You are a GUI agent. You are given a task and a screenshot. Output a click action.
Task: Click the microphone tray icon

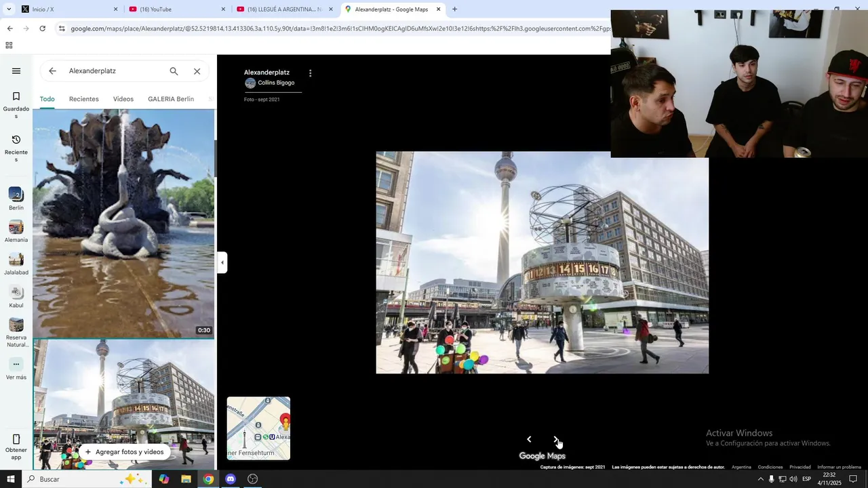(771, 479)
